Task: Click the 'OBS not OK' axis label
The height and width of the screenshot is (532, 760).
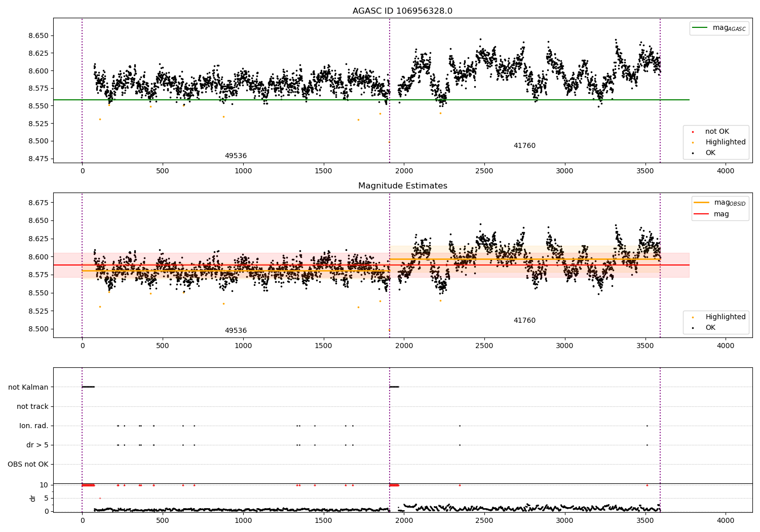Action: [28, 465]
